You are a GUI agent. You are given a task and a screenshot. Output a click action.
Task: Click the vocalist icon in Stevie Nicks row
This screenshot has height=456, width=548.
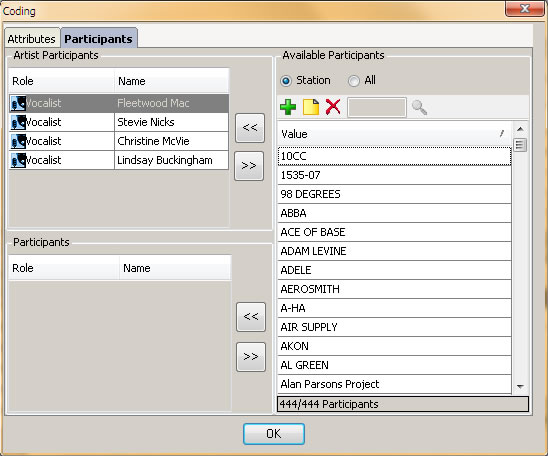(x=18, y=122)
